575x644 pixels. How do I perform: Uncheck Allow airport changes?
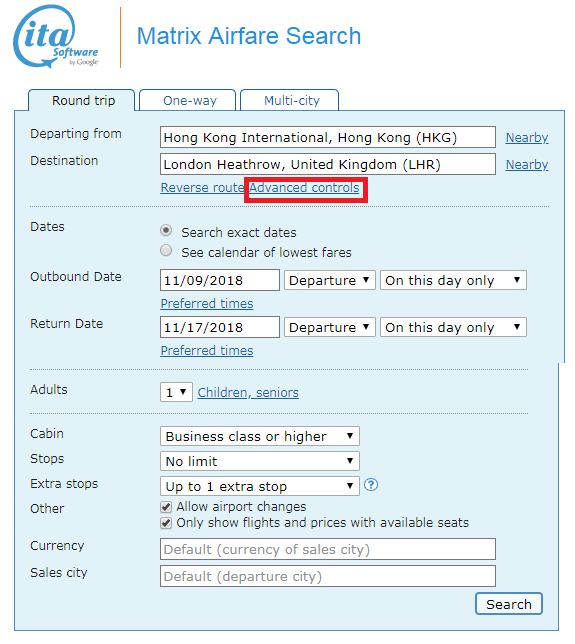click(166, 507)
